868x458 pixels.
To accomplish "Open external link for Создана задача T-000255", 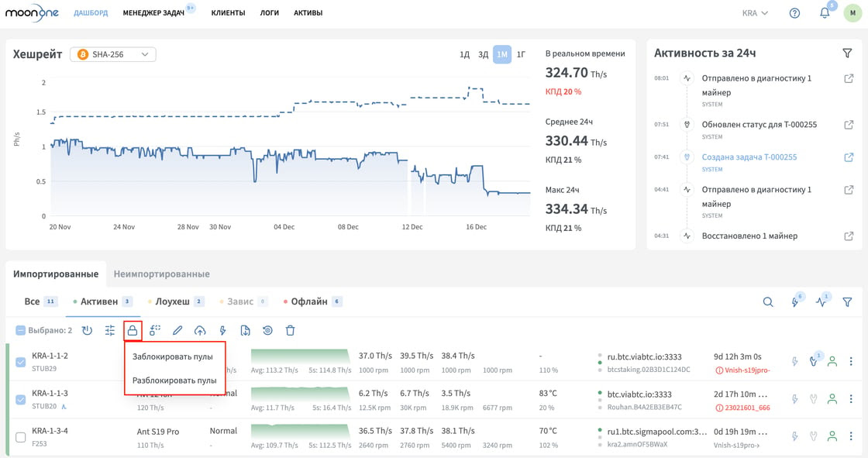I will 849,157.
